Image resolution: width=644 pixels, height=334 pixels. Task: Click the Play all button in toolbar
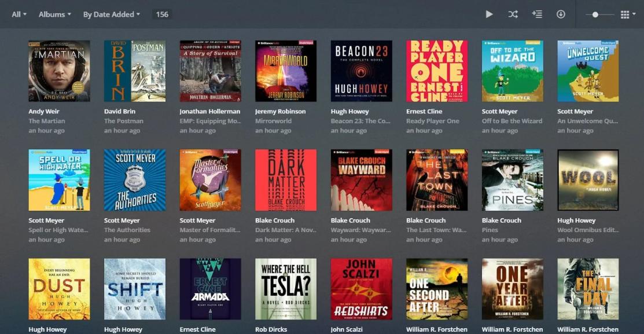click(x=489, y=14)
